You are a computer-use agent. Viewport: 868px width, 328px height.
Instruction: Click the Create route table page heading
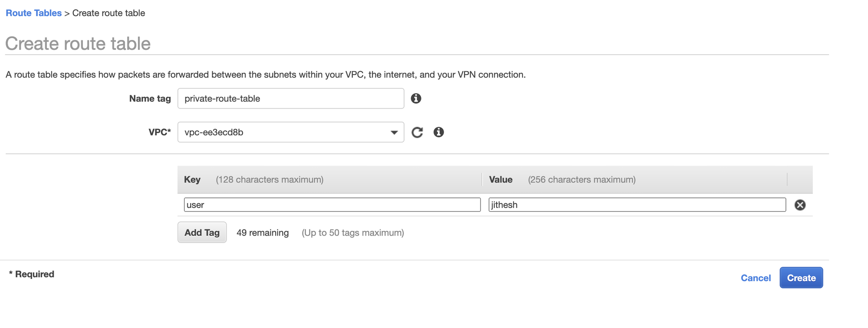click(x=78, y=44)
